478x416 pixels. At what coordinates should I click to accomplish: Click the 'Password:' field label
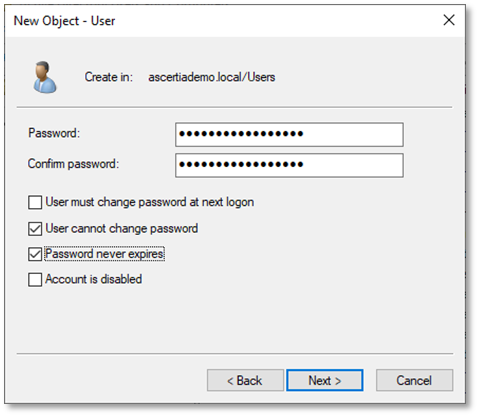point(54,133)
